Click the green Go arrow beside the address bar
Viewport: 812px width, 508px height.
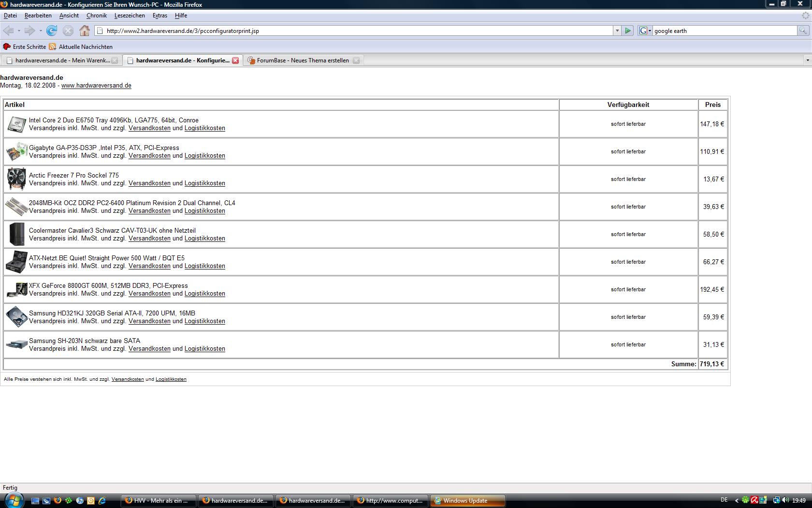(627, 30)
